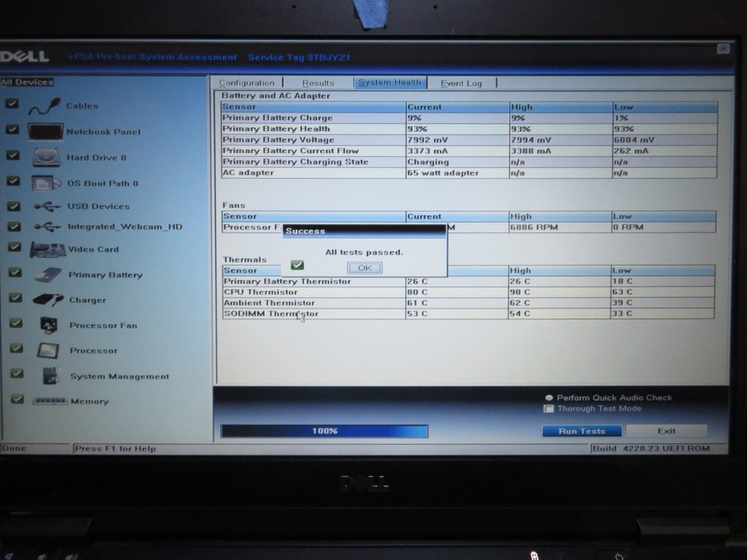Uncheck the Integrated_Webcam_HD checkbox
Screen dimensions: 747x560
pos(15,226)
